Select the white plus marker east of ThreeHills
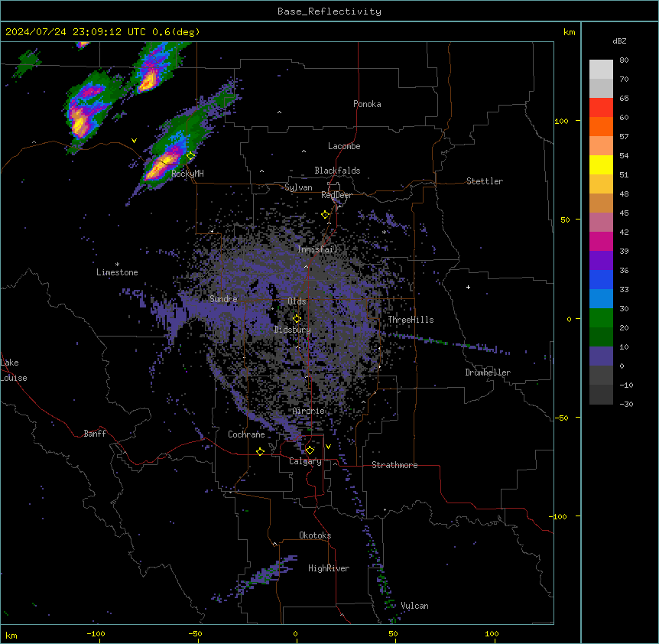Screen dimensions: 659x644 pos(468,287)
